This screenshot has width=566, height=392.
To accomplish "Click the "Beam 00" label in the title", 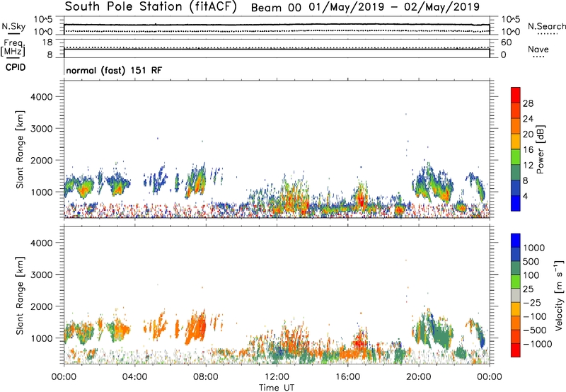I will coord(276,8).
